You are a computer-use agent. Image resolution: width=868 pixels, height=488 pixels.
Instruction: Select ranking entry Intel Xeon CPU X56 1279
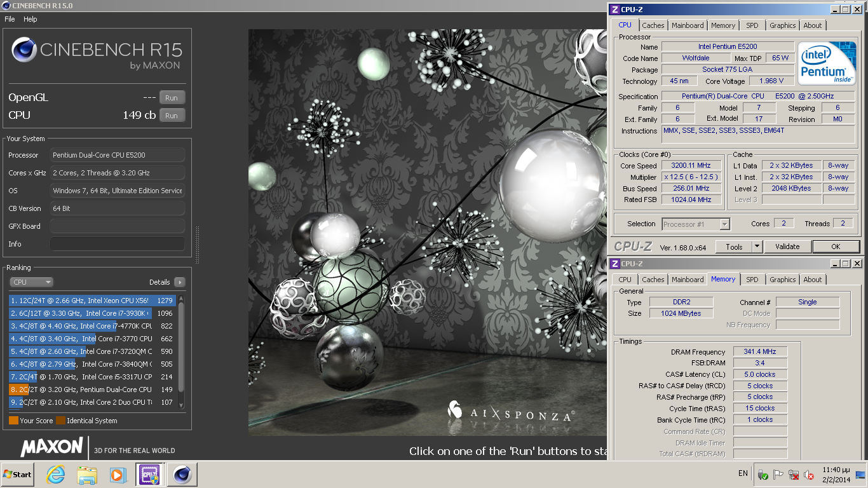coord(93,301)
